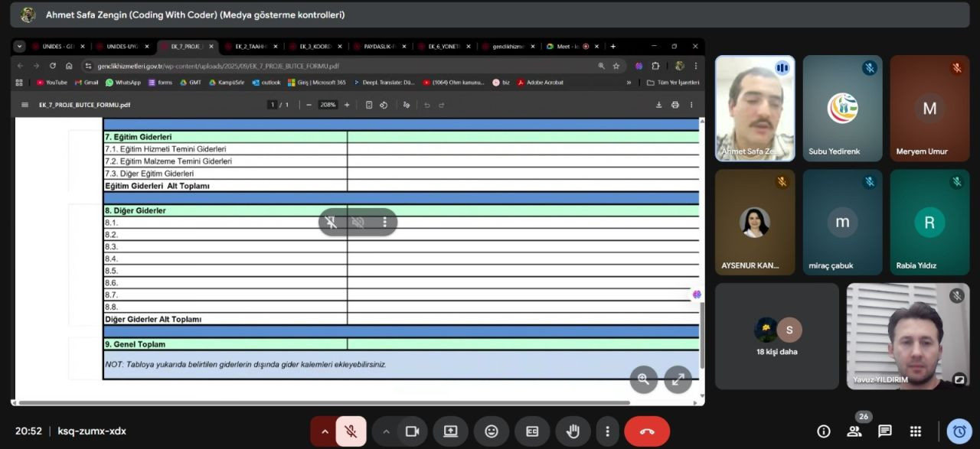Screen dimensions: 980x449
Task: Turn on closed captions
Action: click(x=532, y=431)
